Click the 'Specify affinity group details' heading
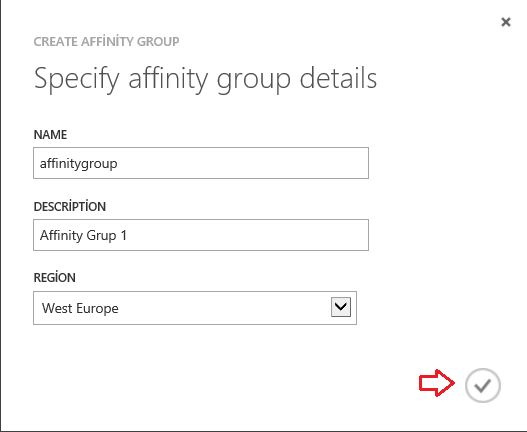527x432 pixels. (x=205, y=79)
